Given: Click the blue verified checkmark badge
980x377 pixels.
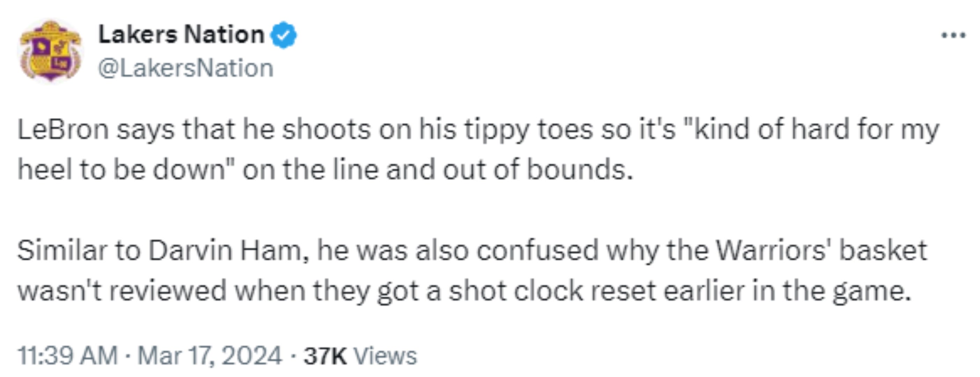Looking at the screenshot, I should pyautogui.click(x=284, y=35).
